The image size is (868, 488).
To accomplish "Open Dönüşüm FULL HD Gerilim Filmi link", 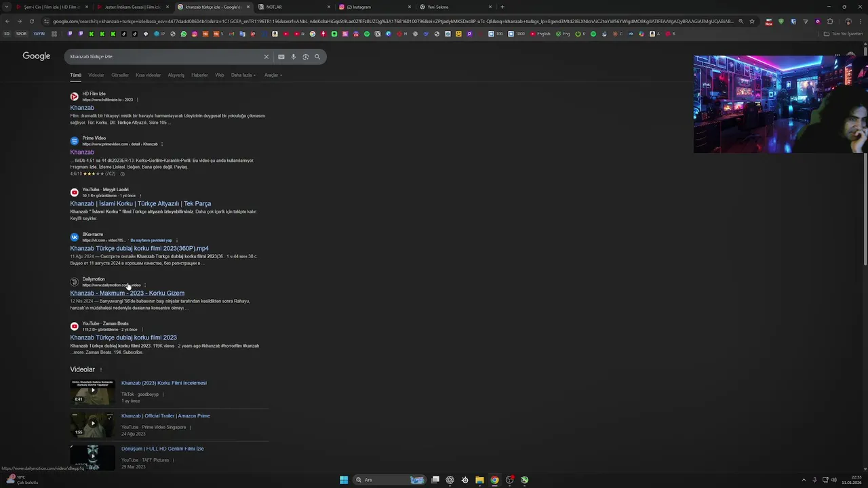I will click(162, 449).
